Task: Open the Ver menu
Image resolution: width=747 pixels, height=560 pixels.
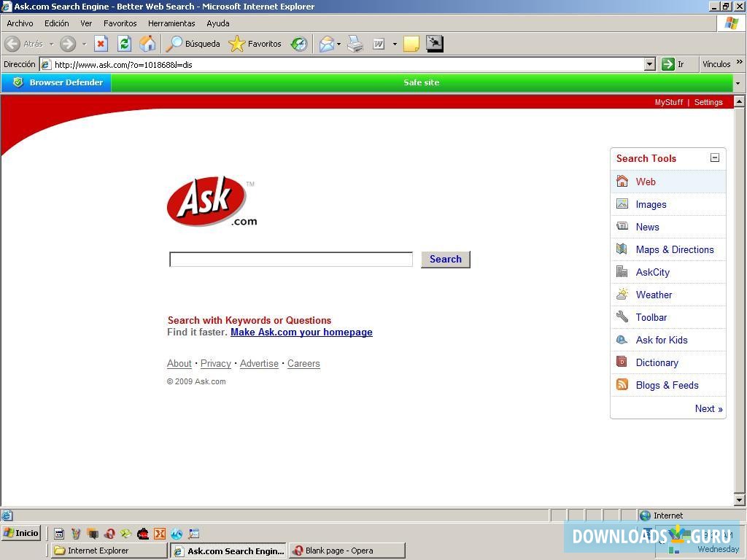Action: coord(86,23)
